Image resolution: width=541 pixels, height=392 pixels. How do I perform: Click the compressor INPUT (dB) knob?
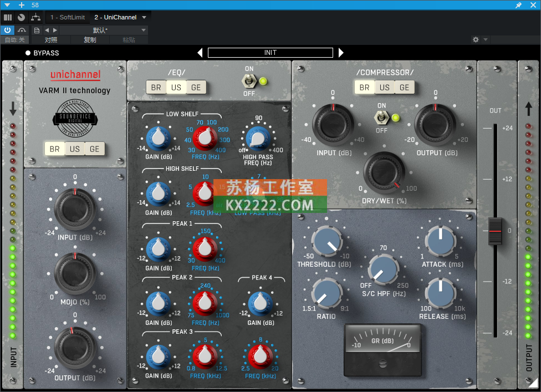(x=333, y=124)
